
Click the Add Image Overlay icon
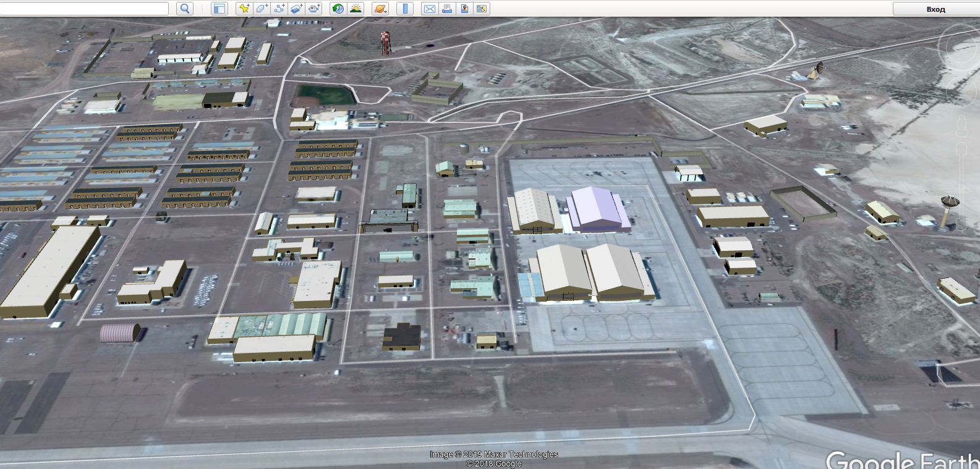297,9
